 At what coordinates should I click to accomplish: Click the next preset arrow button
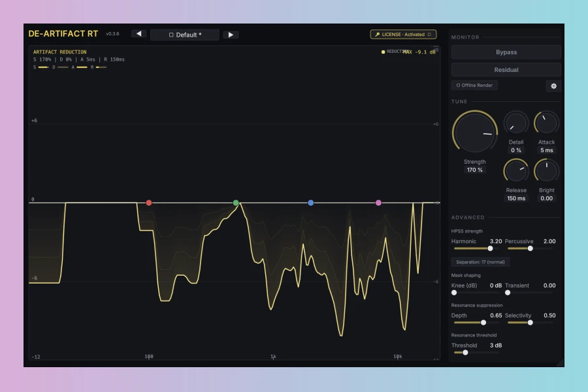click(x=231, y=35)
